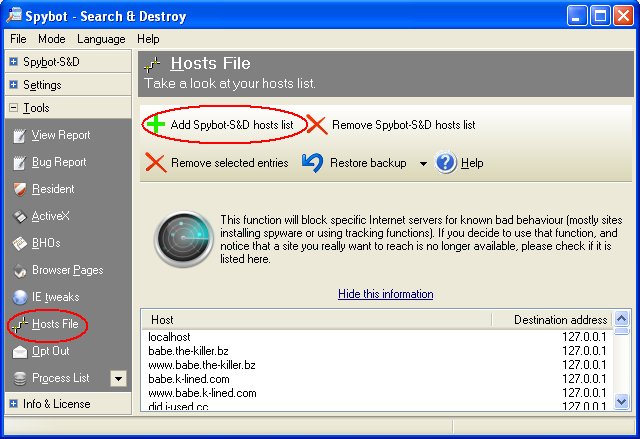Click the sidebar tools list down arrow

point(118,379)
